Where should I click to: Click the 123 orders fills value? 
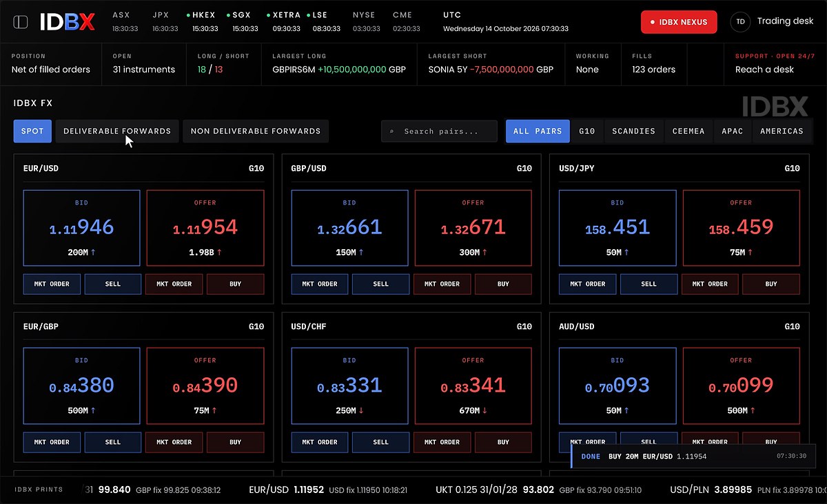[x=653, y=70]
